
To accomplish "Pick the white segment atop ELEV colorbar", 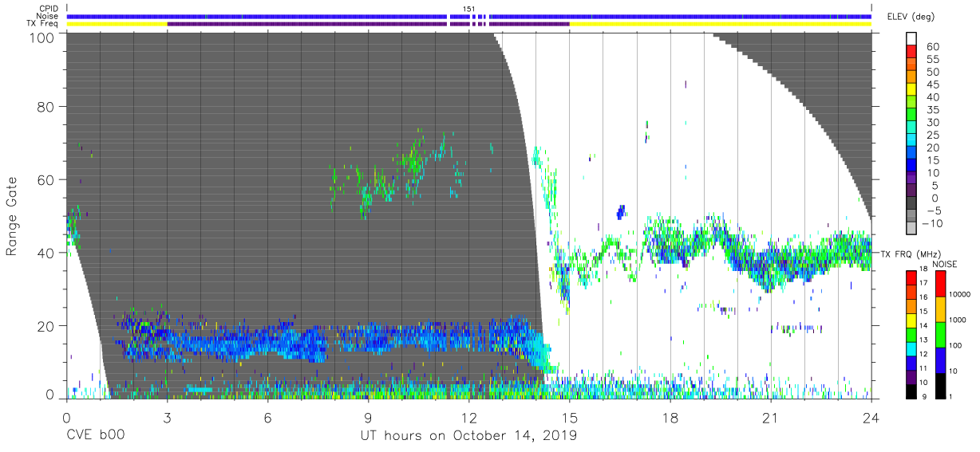I will [913, 39].
